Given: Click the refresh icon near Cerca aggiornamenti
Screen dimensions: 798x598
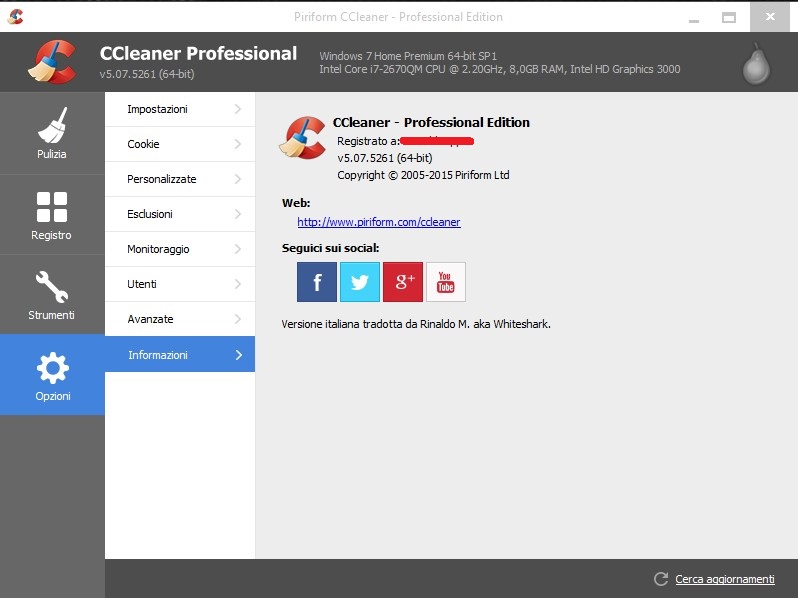Looking at the screenshot, I should tap(661, 579).
